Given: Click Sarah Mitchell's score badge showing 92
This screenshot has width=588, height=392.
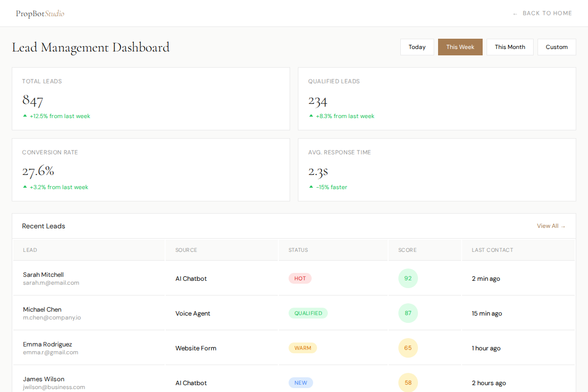Looking at the screenshot, I should pos(408,278).
